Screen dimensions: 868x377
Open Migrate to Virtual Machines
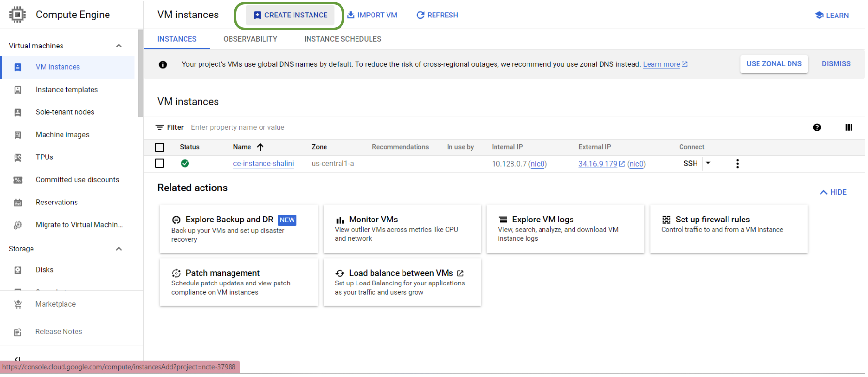(x=79, y=225)
